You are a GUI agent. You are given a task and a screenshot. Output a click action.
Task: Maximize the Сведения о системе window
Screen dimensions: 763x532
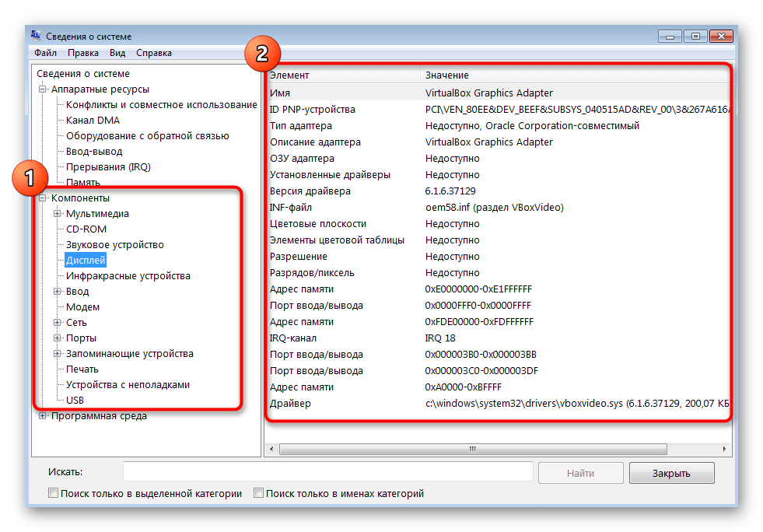696,37
